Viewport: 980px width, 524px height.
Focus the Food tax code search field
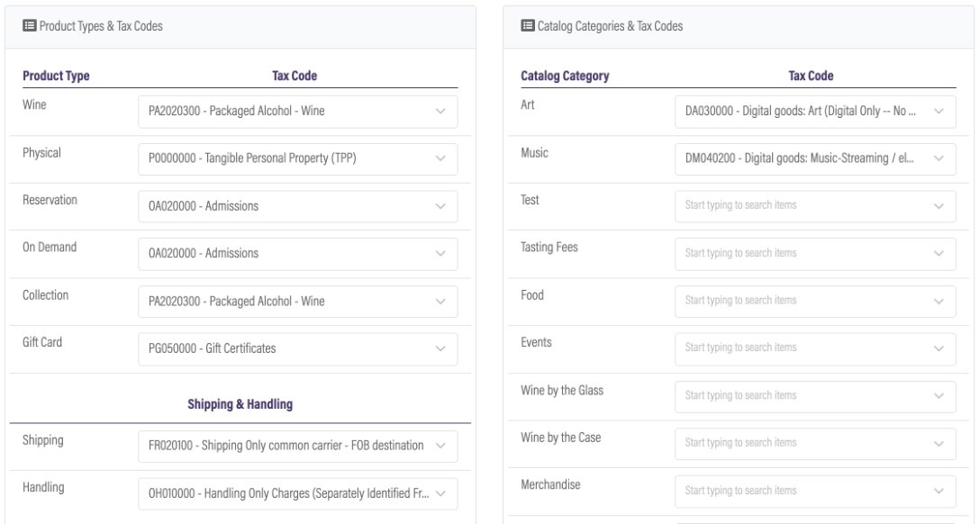(802, 301)
